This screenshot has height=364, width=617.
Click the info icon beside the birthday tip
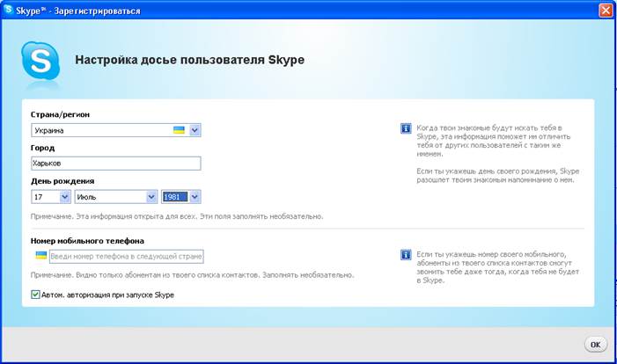click(406, 128)
